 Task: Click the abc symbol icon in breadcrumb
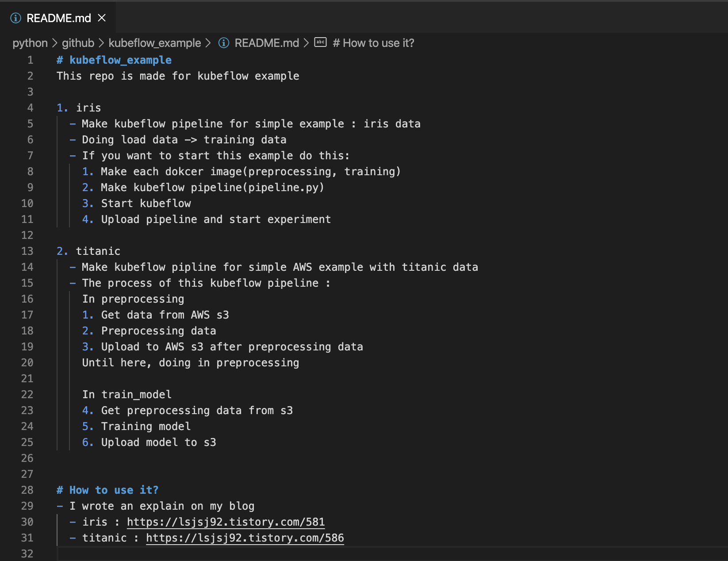(320, 42)
